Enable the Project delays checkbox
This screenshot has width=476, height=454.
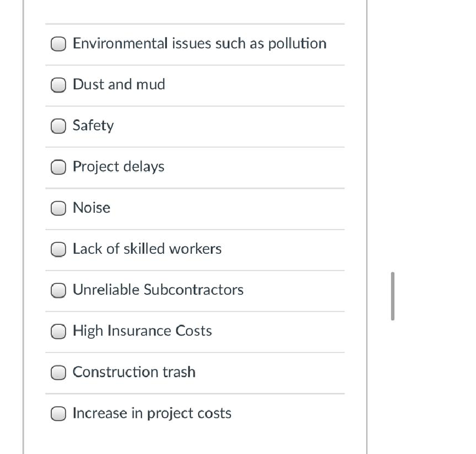click(58, 167)
